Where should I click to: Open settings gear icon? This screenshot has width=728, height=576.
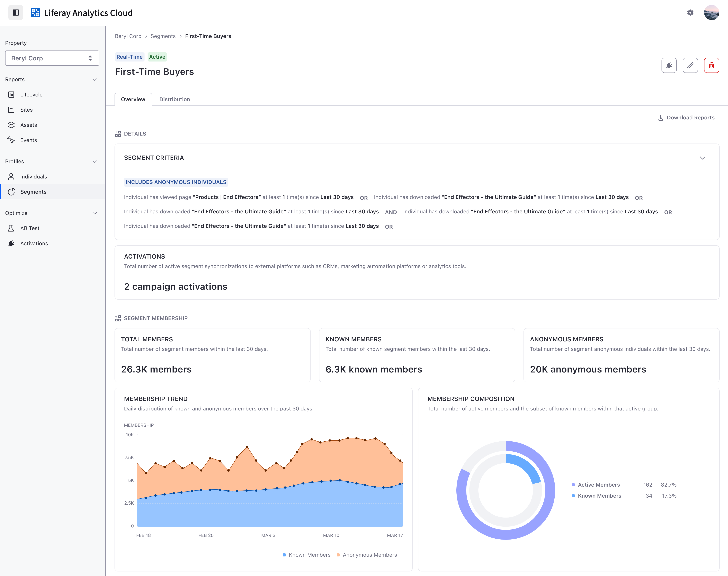coord(690,13)
